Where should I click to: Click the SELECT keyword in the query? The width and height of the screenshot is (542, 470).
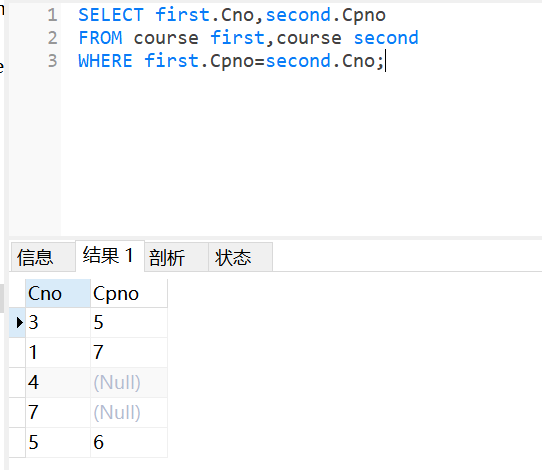point(111,15)
